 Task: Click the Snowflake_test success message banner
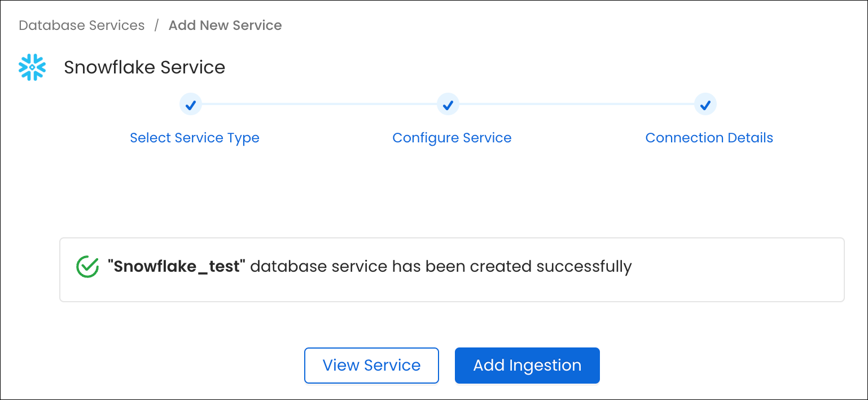point(434,269)
